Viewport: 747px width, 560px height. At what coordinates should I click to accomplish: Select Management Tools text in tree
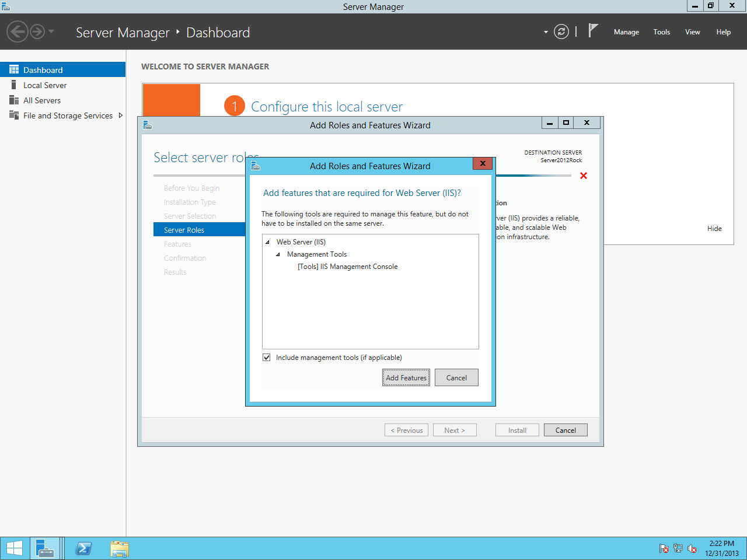pyautogui.click(x=317, y=254)
